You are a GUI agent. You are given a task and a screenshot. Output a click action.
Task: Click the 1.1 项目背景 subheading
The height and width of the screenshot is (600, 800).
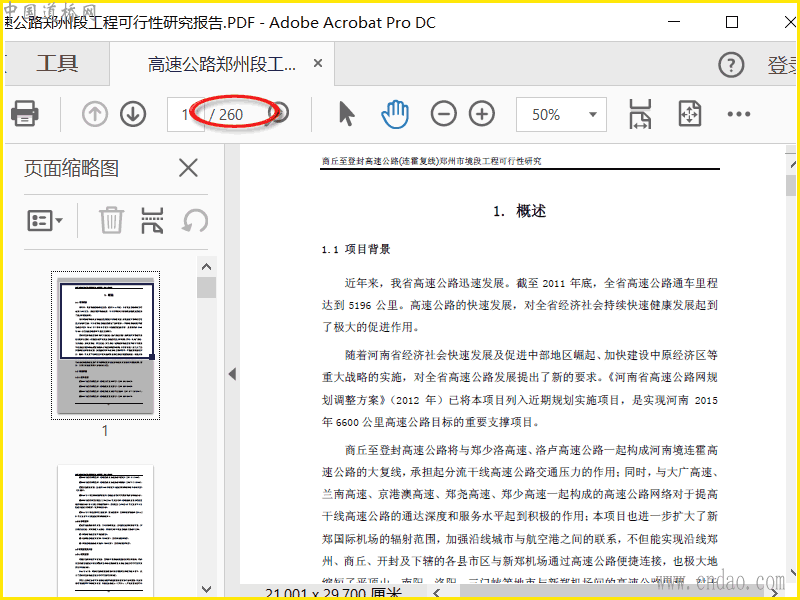356,249
